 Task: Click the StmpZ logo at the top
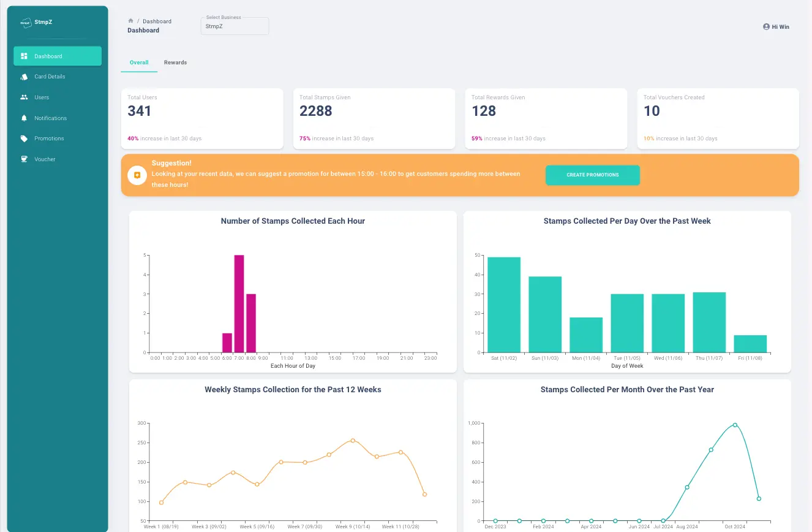pyautogui.click(x=25, y=22)
